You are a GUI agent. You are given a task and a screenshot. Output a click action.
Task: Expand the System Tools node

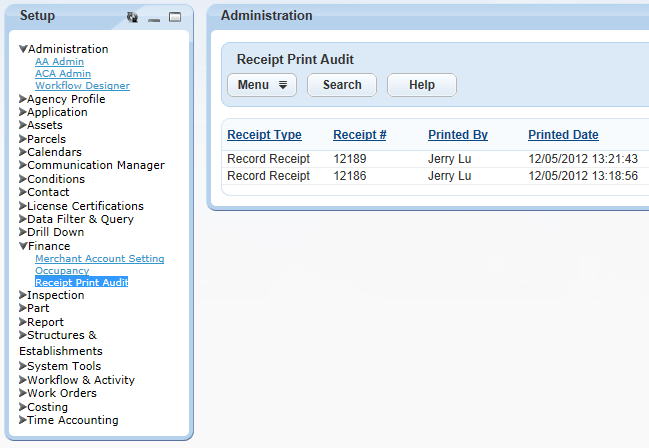(23, 367)
